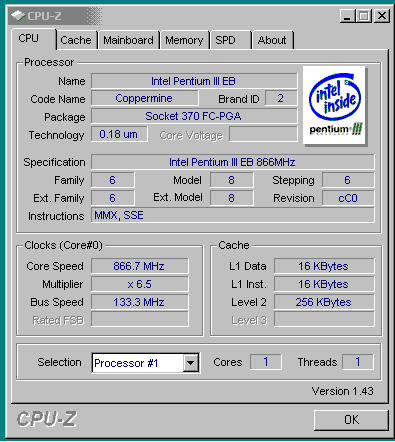Image resolution: width=395 pixels, height=442 pixels.
Task: Open the Mainboard tab
Action: (x=128, y=40)
